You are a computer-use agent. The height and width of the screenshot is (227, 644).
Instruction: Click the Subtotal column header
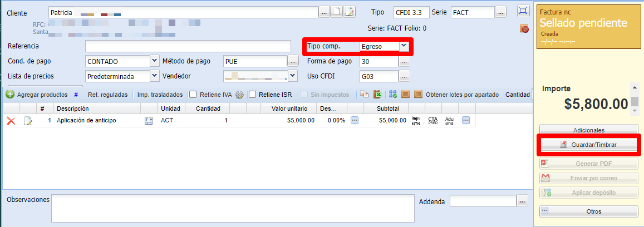(389, 108)
